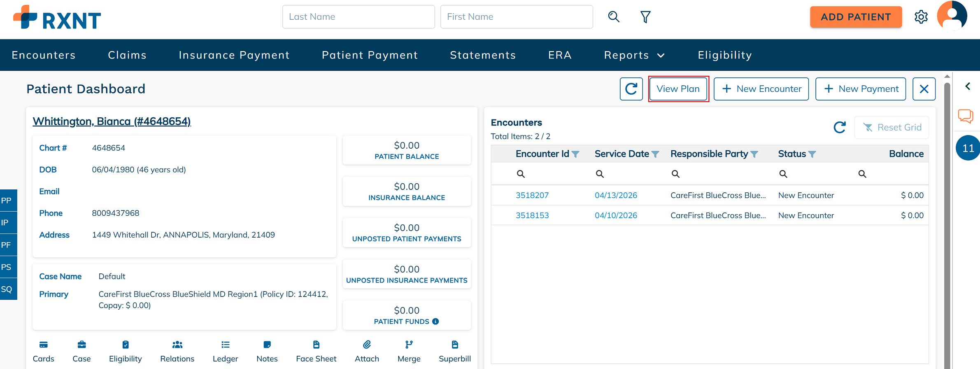Open the chat messages icon in sidebar
This screenshot has width=980, height=369.
(966, 116)
